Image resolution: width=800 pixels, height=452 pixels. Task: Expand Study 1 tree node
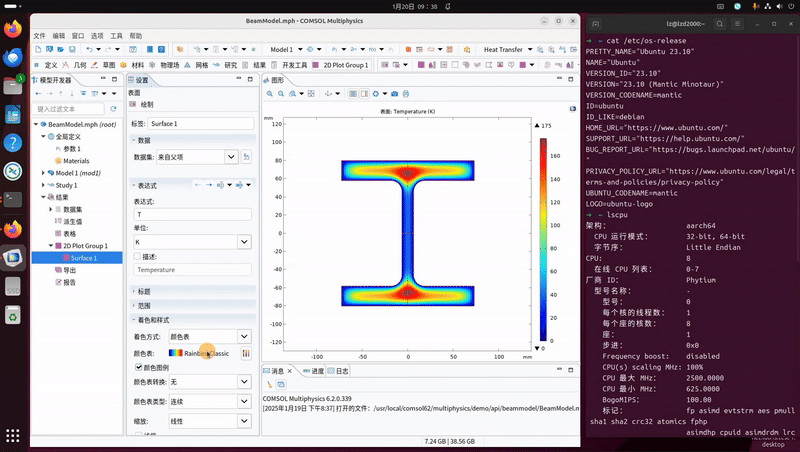click(44, 185)
